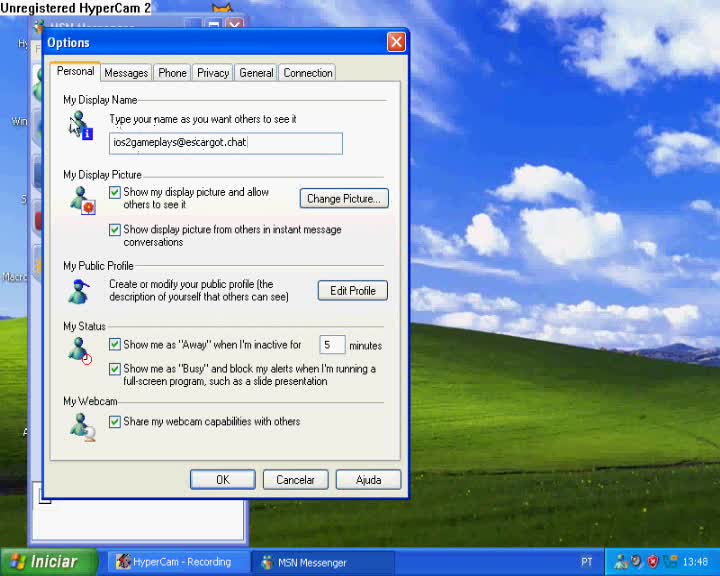Click the inactive minutes field showing 5
The height and width of the screenshot is (576, 720).
pos(332,344)
